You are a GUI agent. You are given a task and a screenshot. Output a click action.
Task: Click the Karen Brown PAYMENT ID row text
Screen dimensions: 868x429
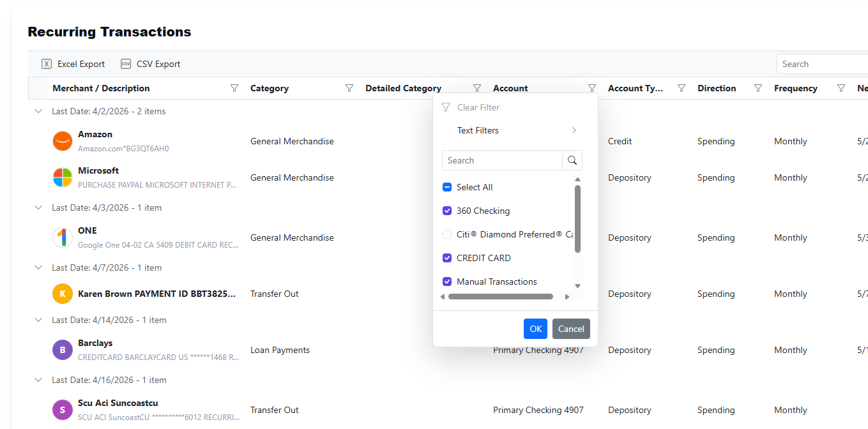click(157, 294)
